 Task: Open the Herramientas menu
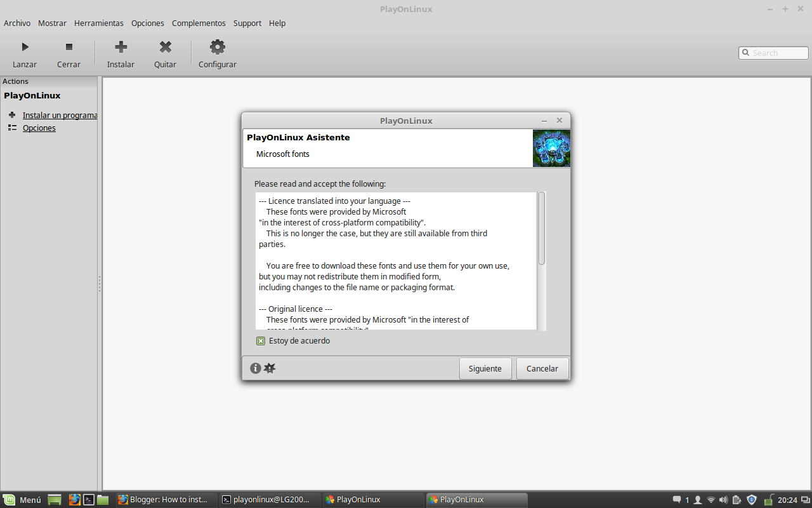tap(99, 23)
